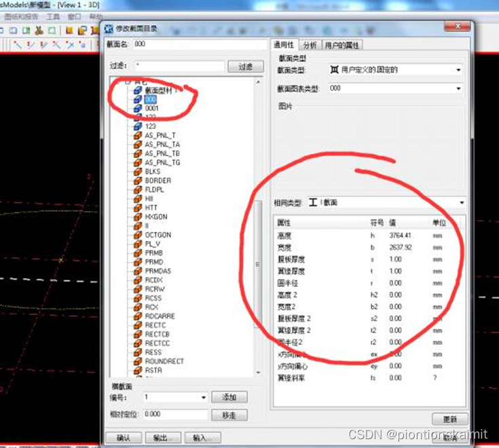Select the 000 profile icon in tree

point(137,99)
